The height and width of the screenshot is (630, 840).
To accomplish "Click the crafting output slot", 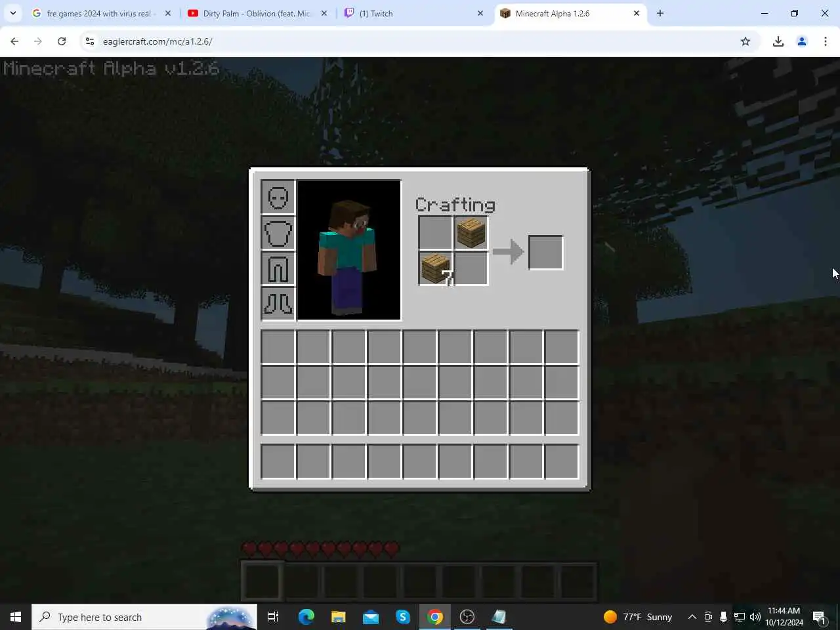I will click(x=546, y=252).
